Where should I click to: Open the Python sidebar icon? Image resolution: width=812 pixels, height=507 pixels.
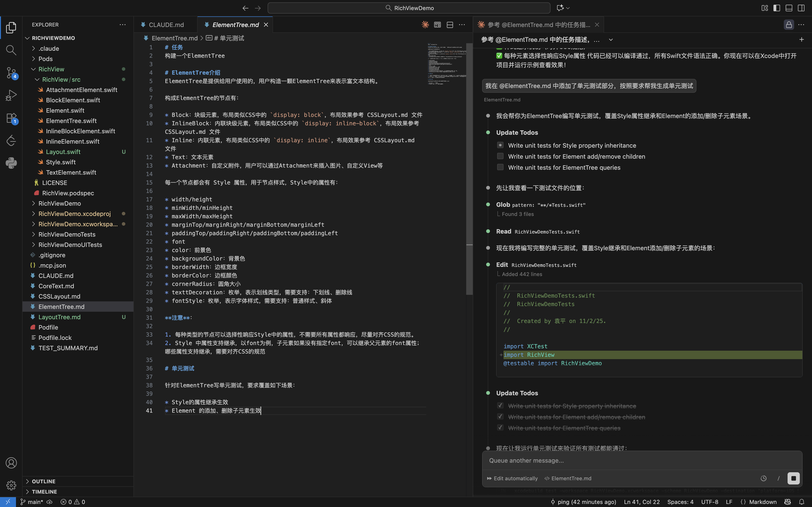(11, 163)
